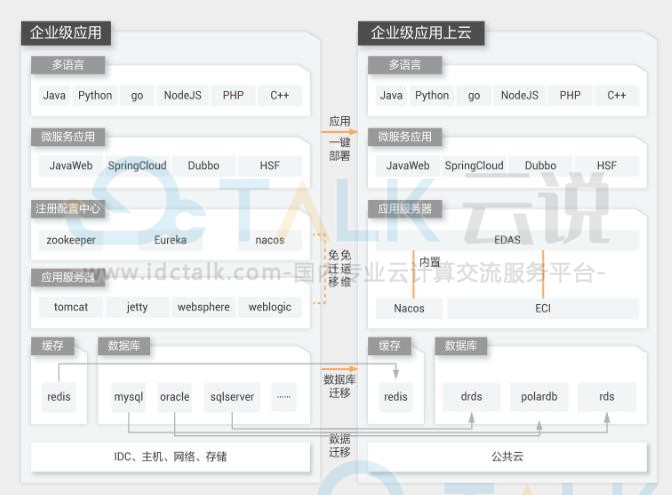Click the 企业级应用上云 title banner
The image size is (672, 495).
pyautogui.click(x=421, y=33)
